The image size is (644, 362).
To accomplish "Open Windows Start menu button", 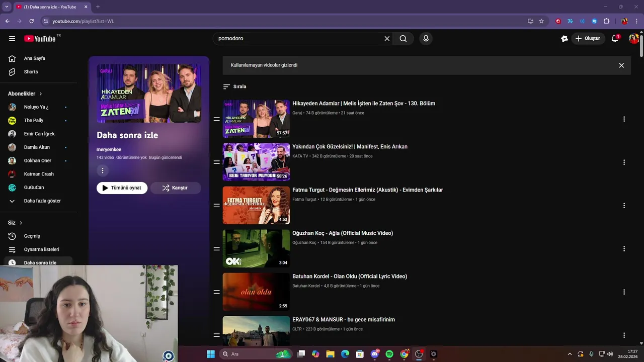I will click(x=211, y=354).
